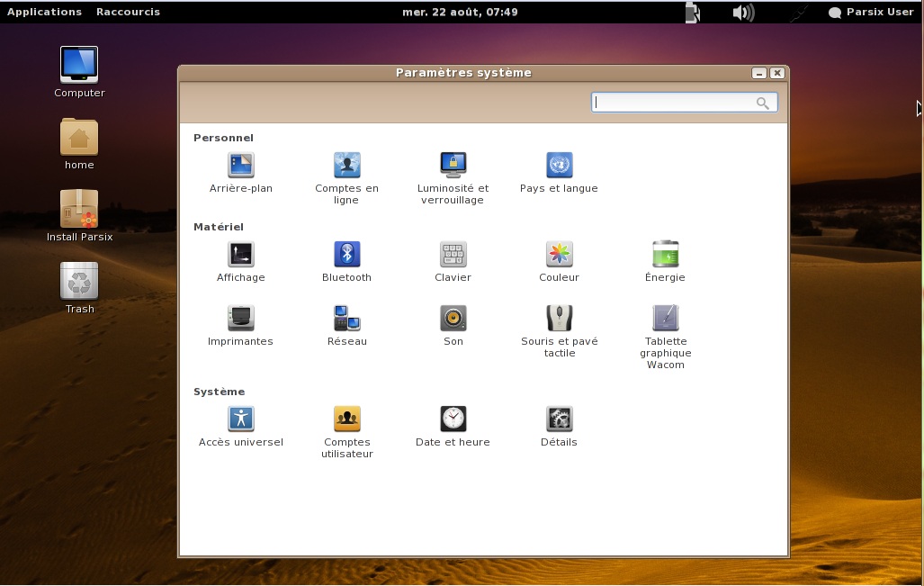
Task: Click the Paramètres système title bar
Action: 463,73
